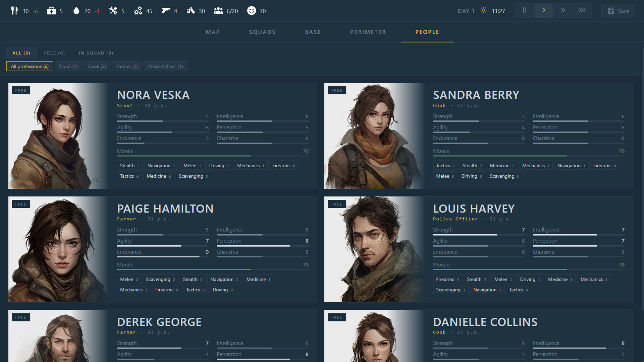Click Paige Hamilton's Driving 0 skill tag
The width and height of the screenshot is (644, 362).
point(222,290)
